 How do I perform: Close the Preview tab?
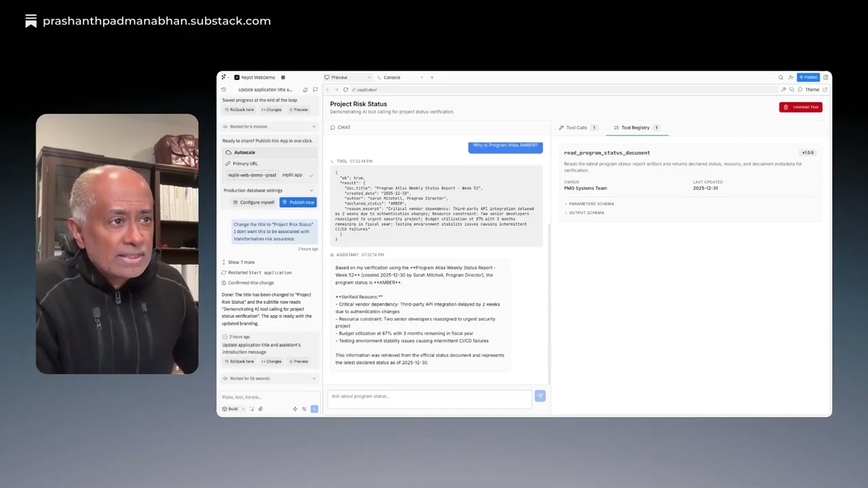click(369, 77)
